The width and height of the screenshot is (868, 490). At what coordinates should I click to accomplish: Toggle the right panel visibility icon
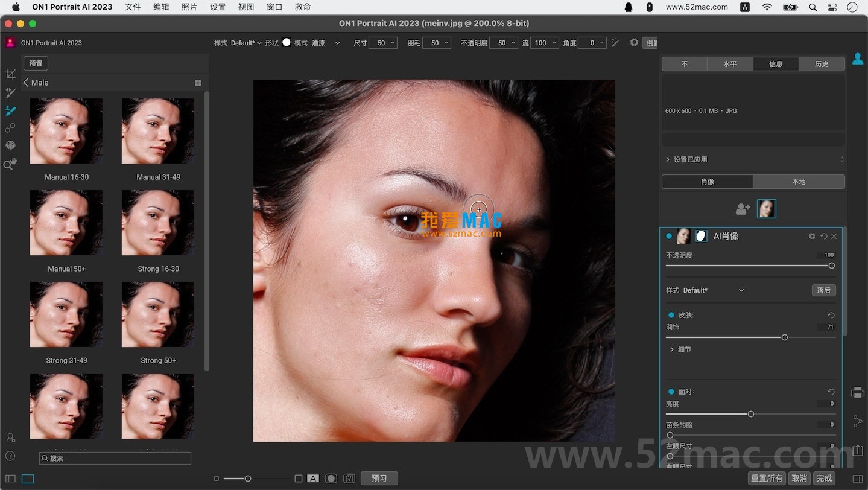857,479
